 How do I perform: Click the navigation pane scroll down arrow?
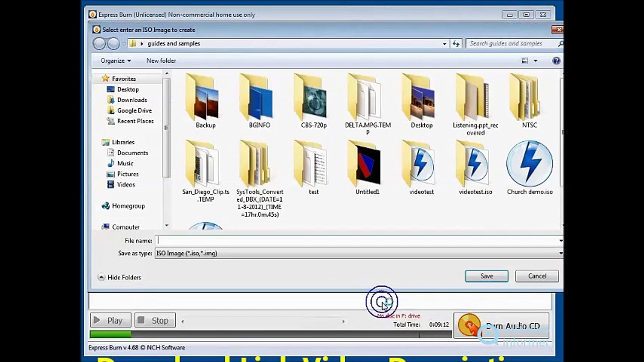167,226
